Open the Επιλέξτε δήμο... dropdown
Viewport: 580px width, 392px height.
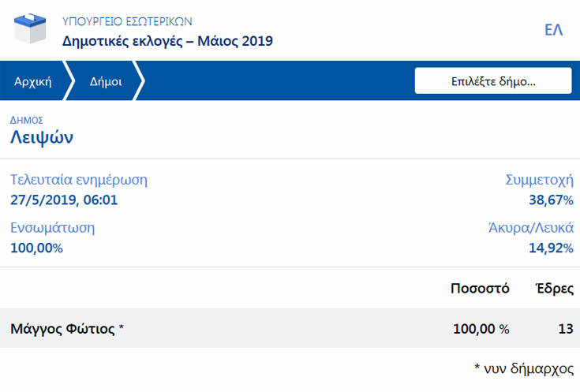coord(493,81)
